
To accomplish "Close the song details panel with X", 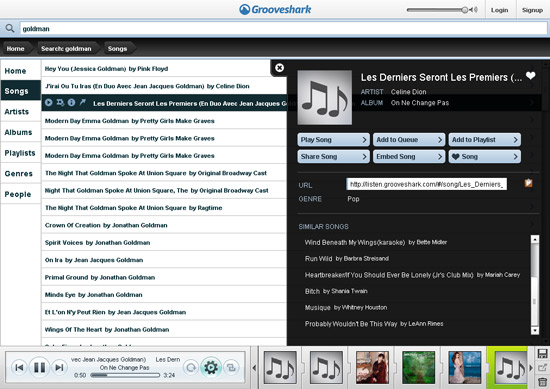I will (x=280, y=68).
